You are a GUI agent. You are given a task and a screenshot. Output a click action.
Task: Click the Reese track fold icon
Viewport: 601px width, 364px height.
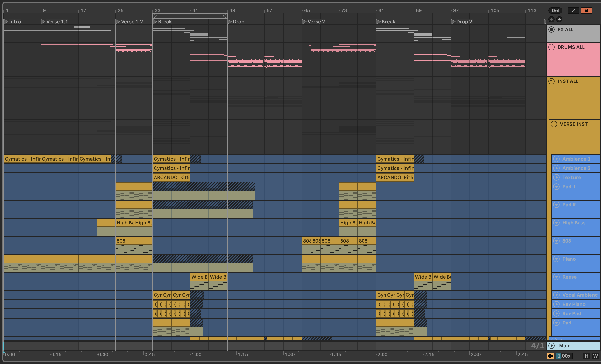pyautogui.click(x=556, y=277)
